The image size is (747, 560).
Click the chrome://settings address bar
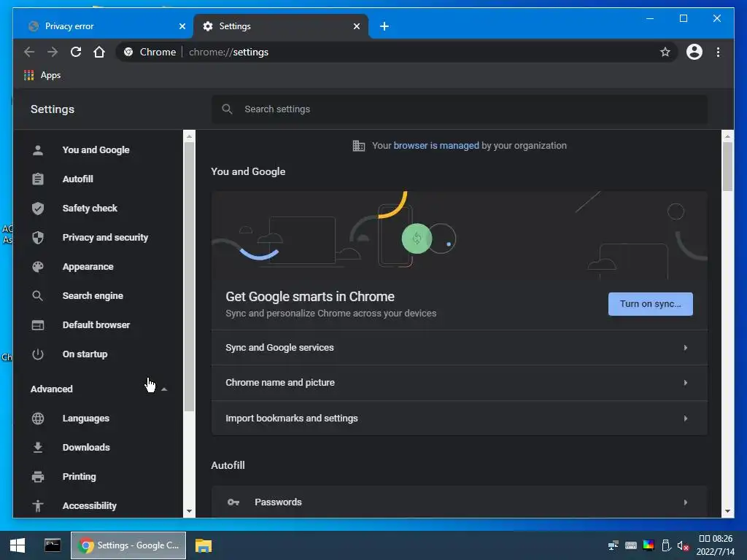pyautogui.click(x=396, y=52)
